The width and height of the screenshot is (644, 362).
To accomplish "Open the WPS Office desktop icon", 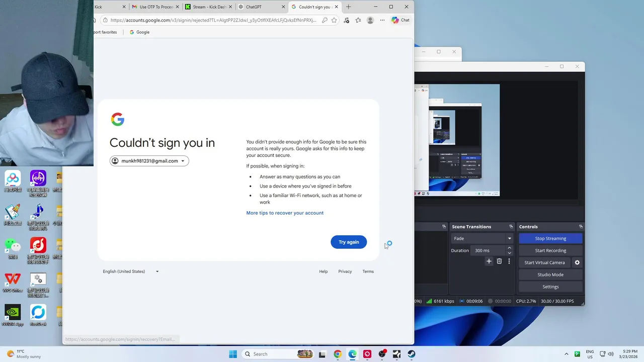I will (13, 283).
